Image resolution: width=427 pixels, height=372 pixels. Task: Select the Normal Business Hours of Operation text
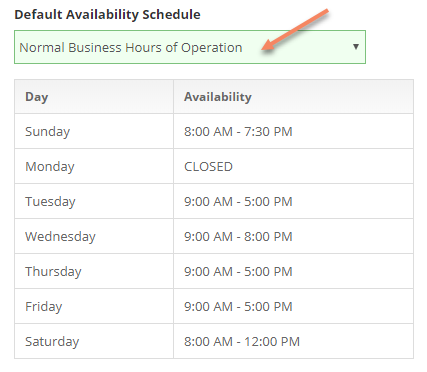(131, 48)
